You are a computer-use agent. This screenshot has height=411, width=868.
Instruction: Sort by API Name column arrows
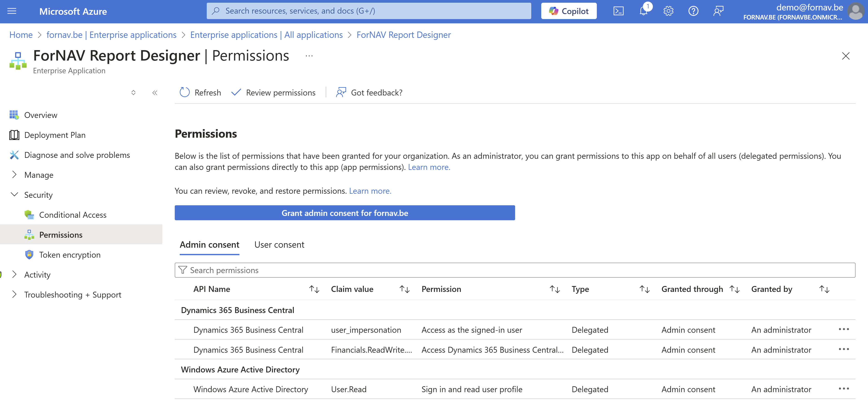(x=314, y=289)
